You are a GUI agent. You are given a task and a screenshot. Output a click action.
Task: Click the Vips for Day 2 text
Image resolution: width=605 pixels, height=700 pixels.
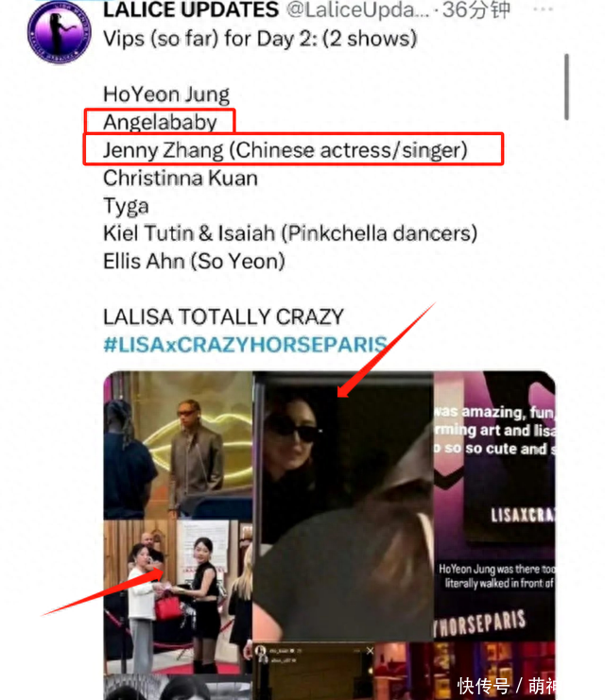(x=260, y=39)
